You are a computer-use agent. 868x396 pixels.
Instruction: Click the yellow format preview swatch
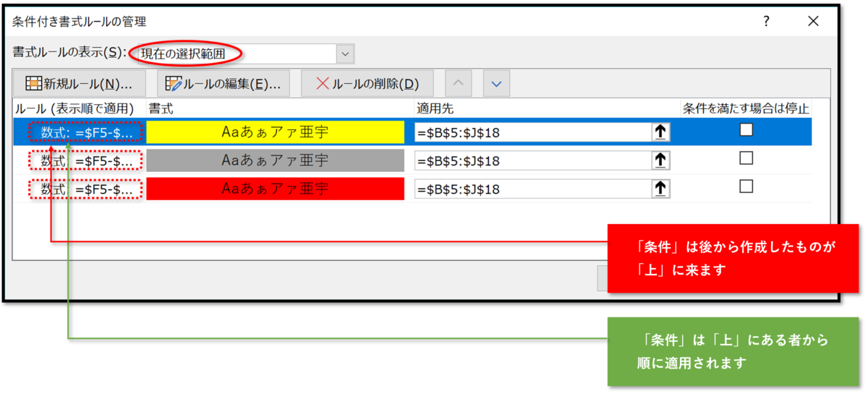pyautogui.click(x=275, y=132)
